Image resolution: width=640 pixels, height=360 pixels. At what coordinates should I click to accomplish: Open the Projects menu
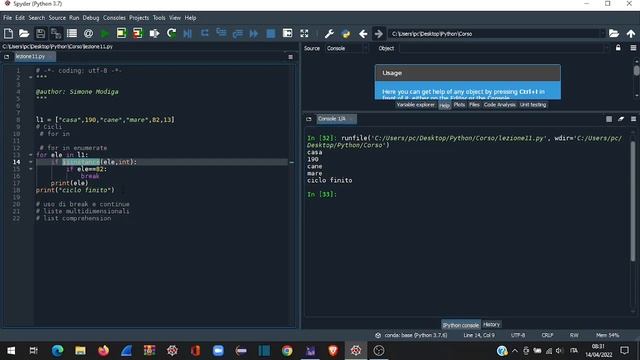(139, 18)
